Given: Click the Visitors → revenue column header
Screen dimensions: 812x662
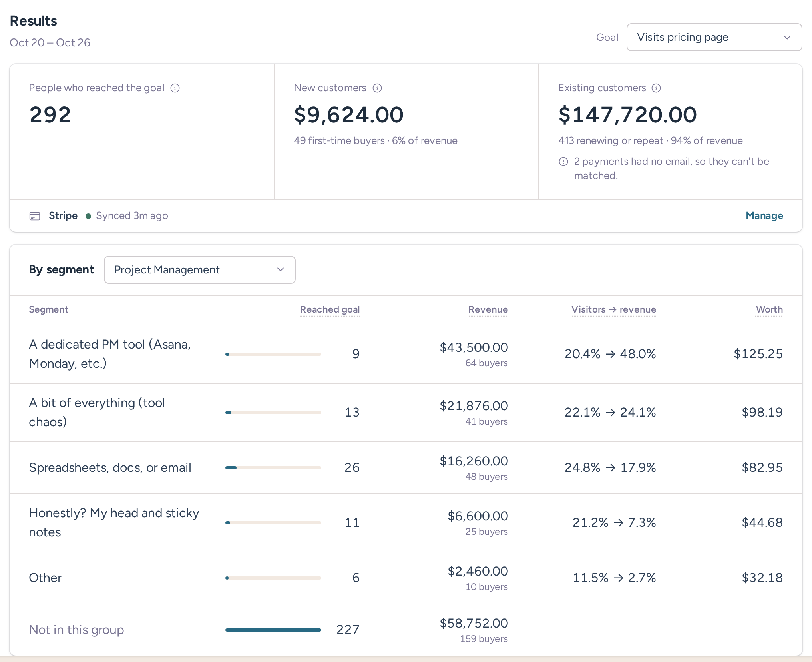Looking at the screenshot, I should pyautogui.click(x=614, y=309).
